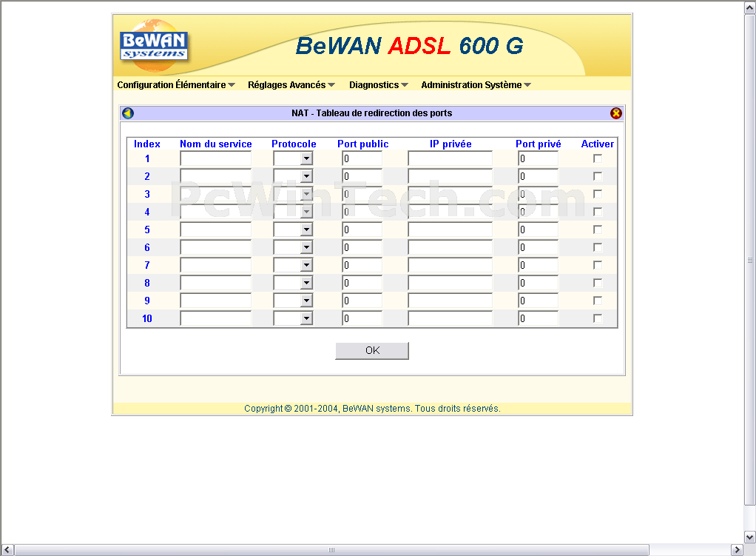Click the Port public field for row 1

pos(362,158)
